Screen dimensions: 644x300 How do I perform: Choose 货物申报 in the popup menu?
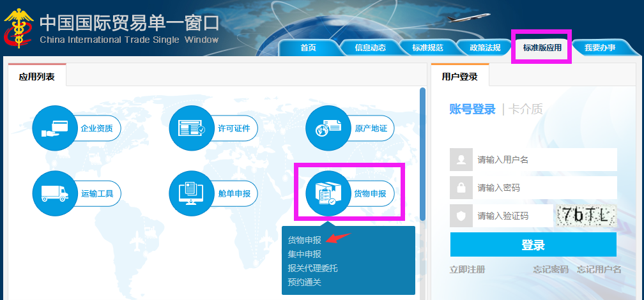(304, 241)
